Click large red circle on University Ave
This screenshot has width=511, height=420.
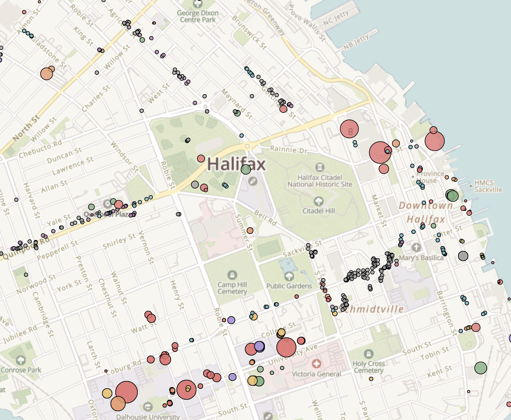click(x=286, y=347)
